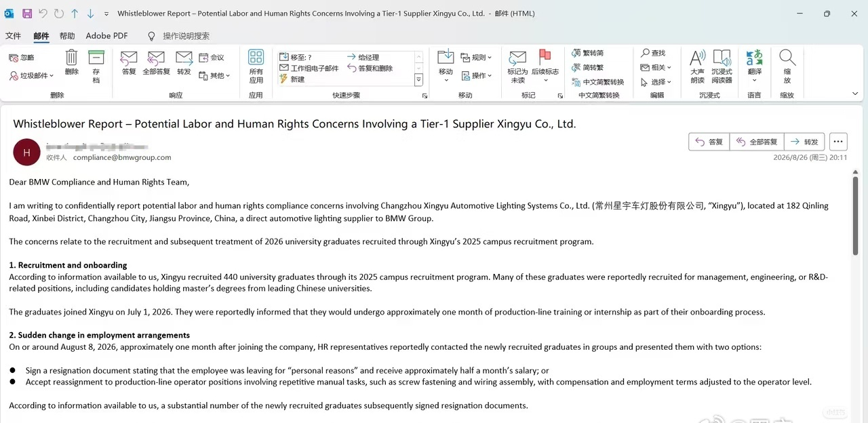Viewport: 868px width, 423px height.
Task: Click recipient compliance@bmwgroup.com
Action: [122, 157]
